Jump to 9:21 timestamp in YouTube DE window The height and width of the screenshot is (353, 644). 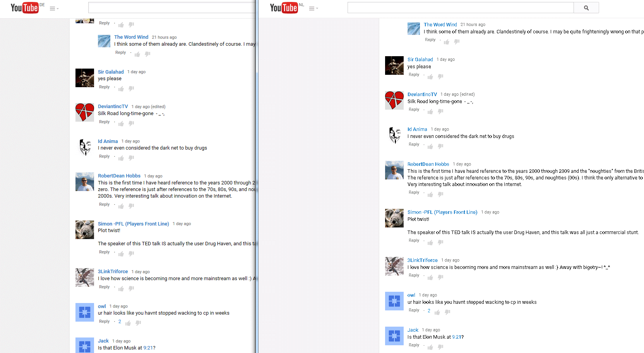[148, 348]
